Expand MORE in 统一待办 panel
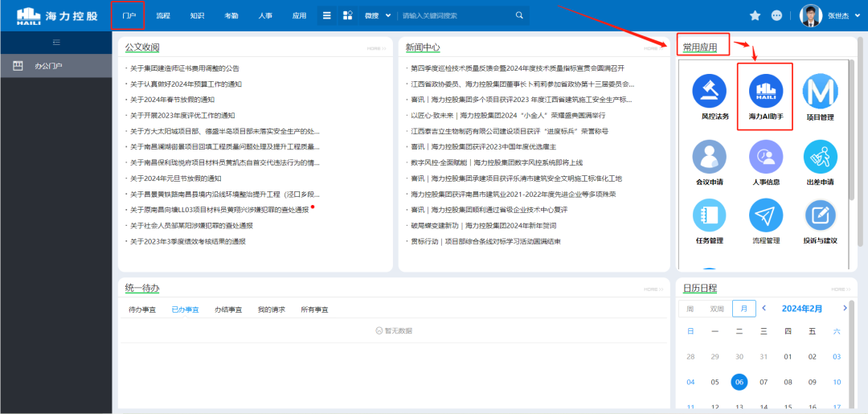The width and height of the screenshot is (868, 414). (x=653, y=289)
